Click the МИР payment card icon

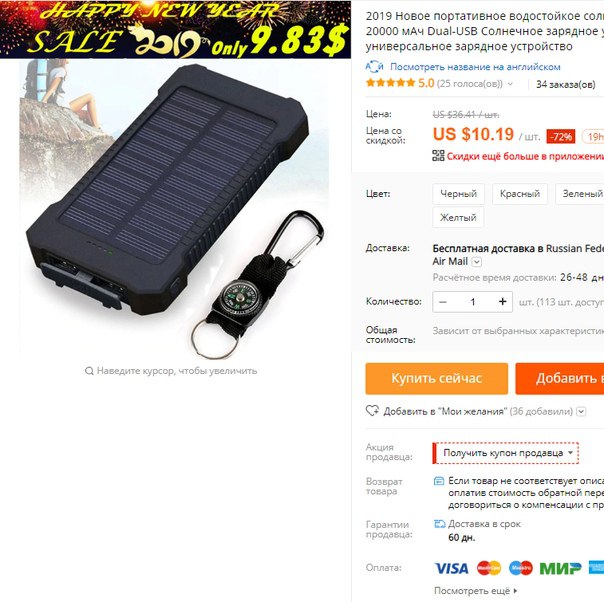[560, 568]
